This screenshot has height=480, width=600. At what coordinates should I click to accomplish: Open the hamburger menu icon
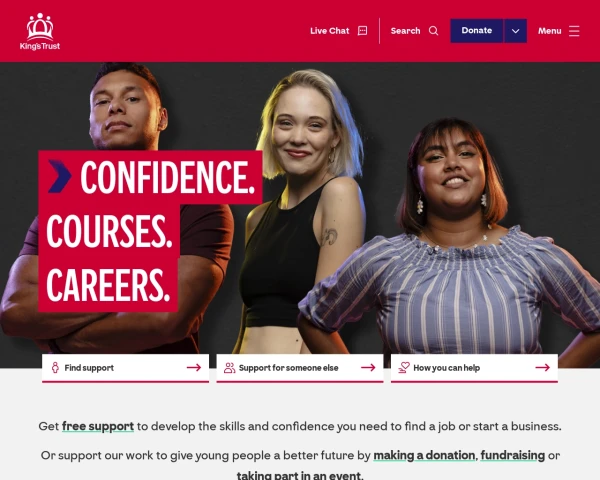point(574,31)
